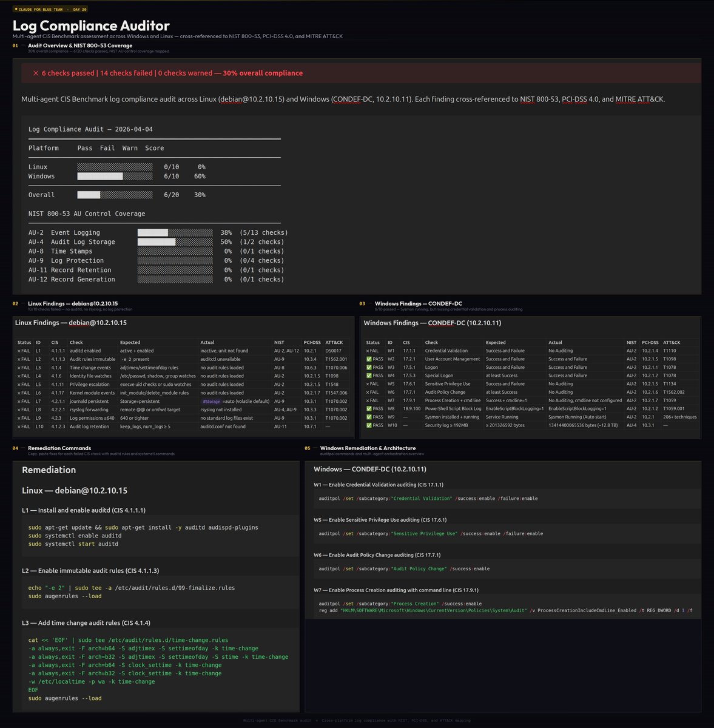Click the W7 Enable Process Creation auditing heading
Image resolution: width=714 pixels, height=728 pixels.
[396, 590]
